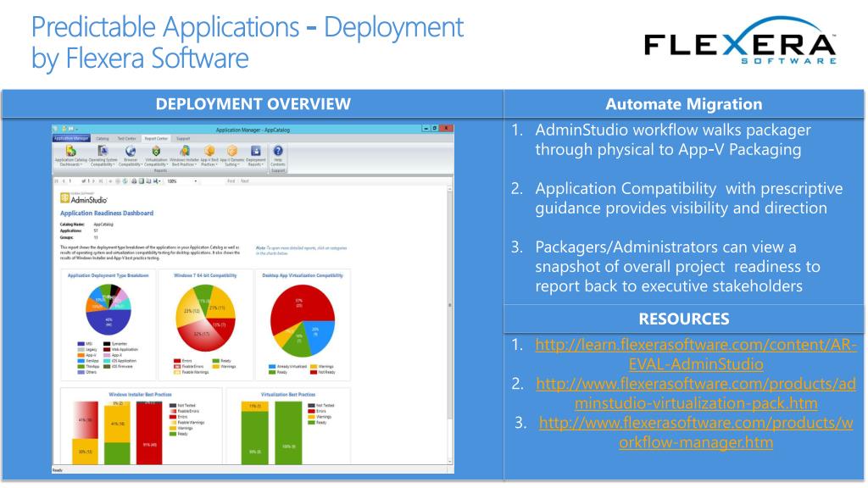Viewport: 868px width, 488px height.
Task: Open App-V Dynamic Suiting reports
Action: [x=232, y=156]
